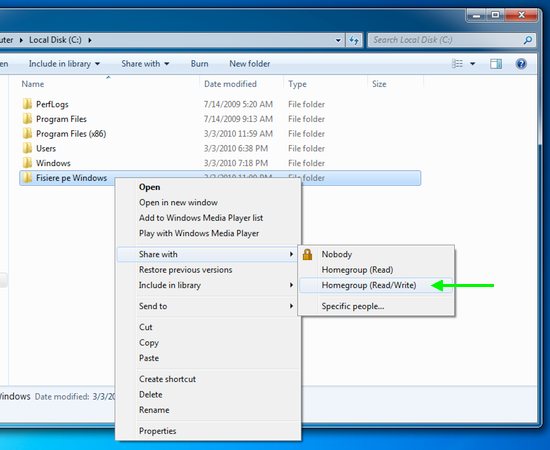Click the date 7/14/2009 5:20 AM
This screenshot has width=550, height=450.
238,104
